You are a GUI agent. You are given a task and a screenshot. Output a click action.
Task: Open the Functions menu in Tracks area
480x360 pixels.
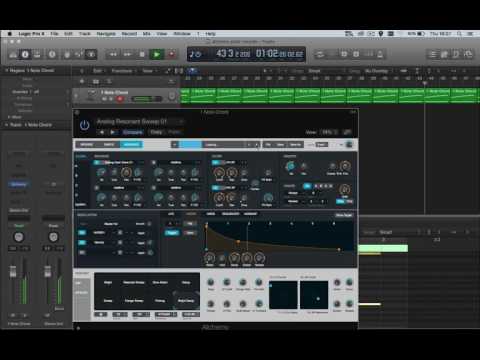click(123, 71)
